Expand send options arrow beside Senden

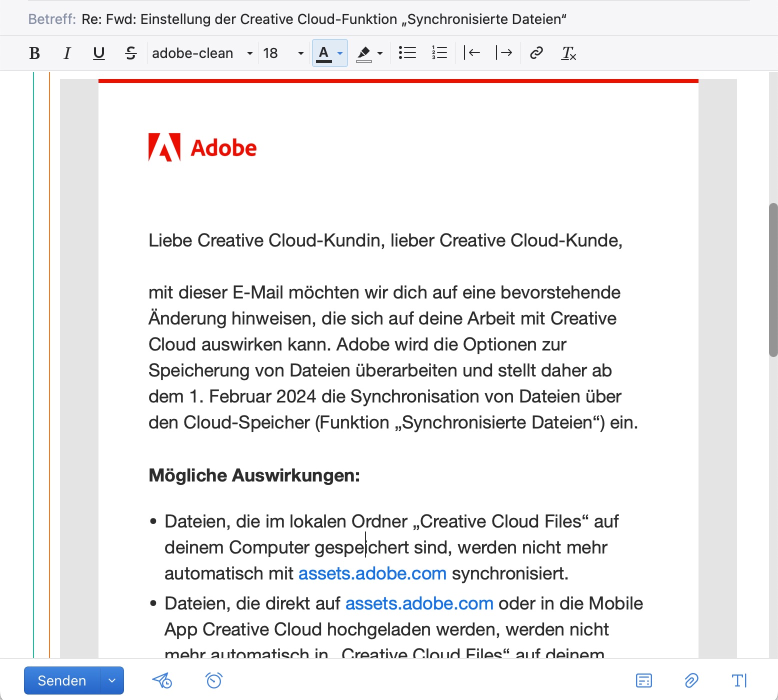(112, 680)
